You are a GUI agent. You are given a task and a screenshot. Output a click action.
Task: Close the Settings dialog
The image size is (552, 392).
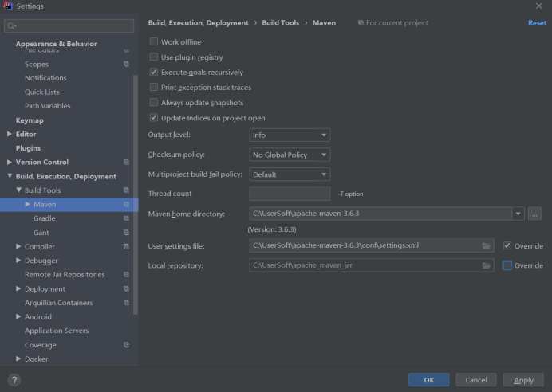click(x=538, y=6)
